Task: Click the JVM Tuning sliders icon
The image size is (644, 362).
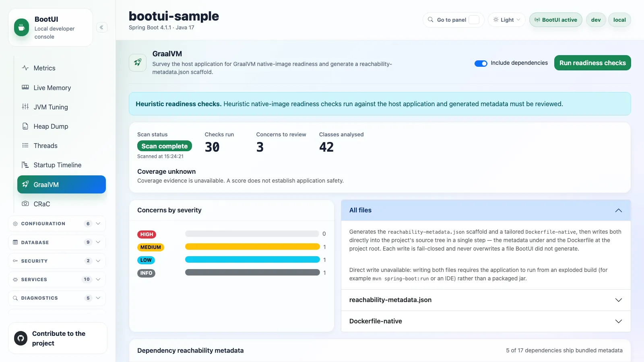Action: pyautogui.click(x=25, y=107)
